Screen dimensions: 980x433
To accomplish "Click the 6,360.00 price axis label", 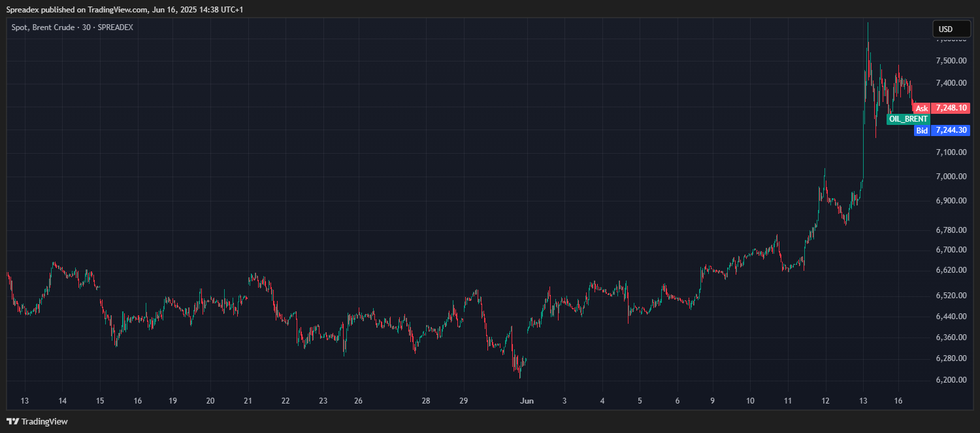I will pyautogui.click(x=951, y=338).
